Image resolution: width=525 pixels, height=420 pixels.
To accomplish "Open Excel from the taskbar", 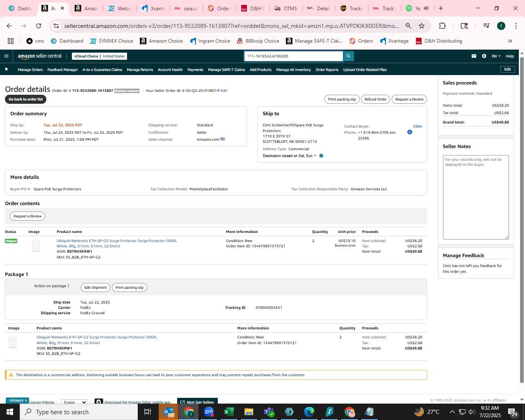I will coord(229,412).
